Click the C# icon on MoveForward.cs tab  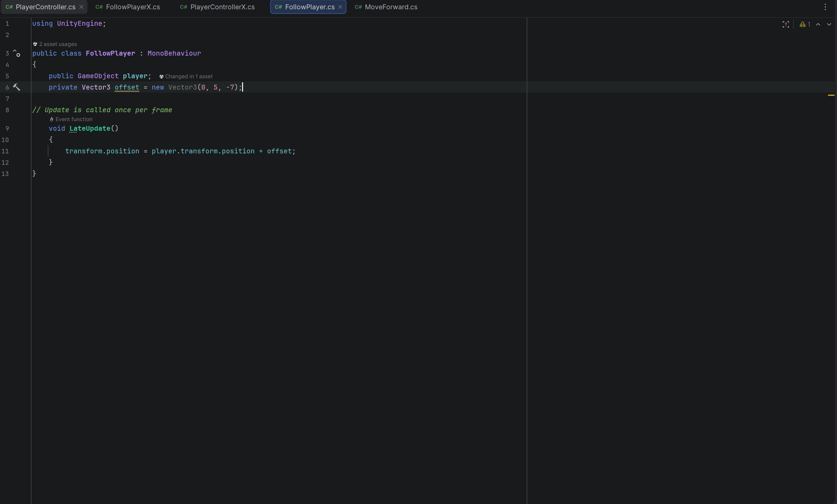(358, 7)
